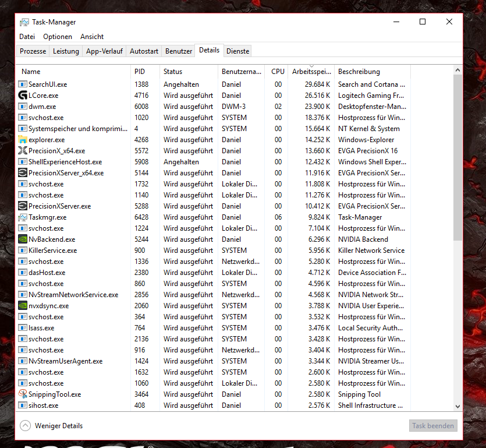Click the explorer.exe folder icon
486x448 pixels.
pyautogui.click(x=23, y=140)
